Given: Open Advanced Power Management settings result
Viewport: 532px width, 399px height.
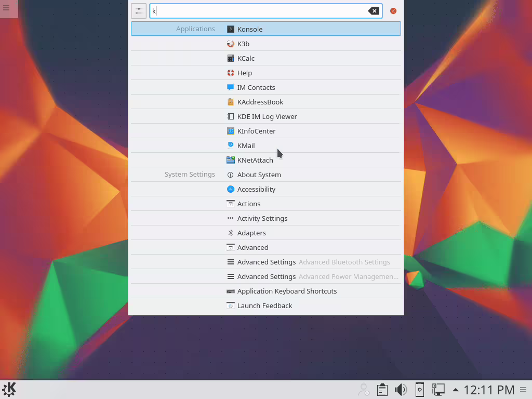Looking at the screenshot, I should tap(266, 277).
